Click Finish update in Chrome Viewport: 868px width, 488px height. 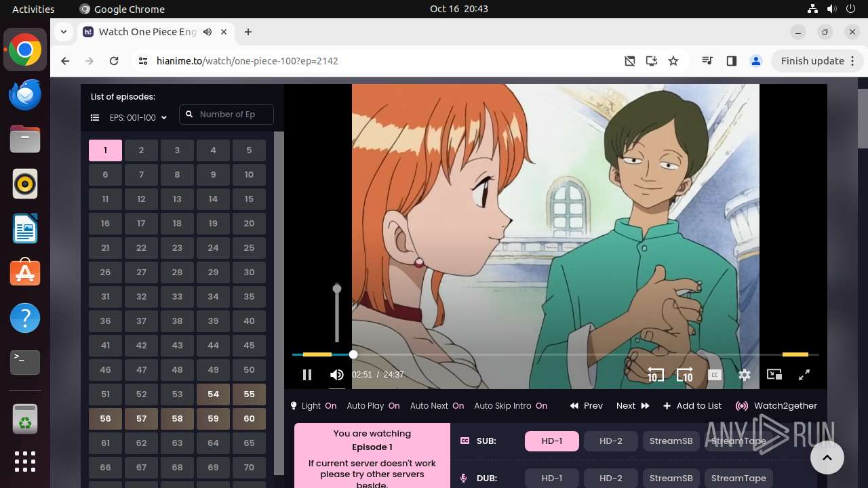(x=818, y=61)
